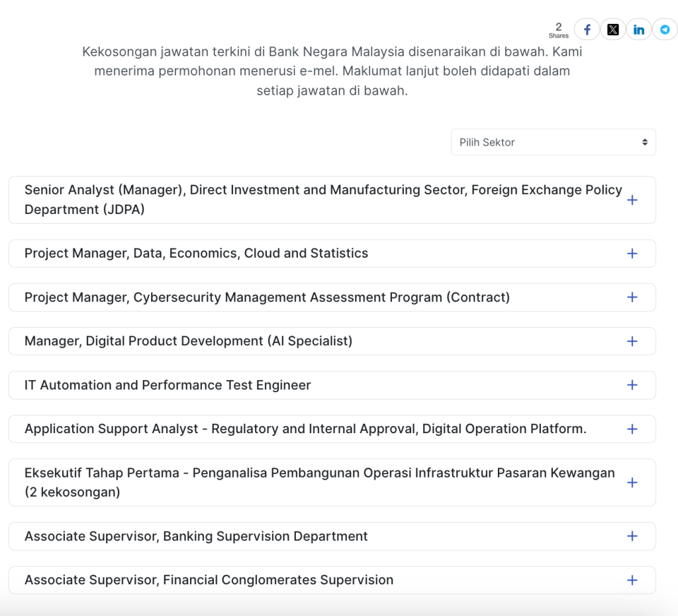The width and height of the screenshot is (678, 616).
Task: Share page on X (Twitter) icon
Action: [x=612, y=30]
